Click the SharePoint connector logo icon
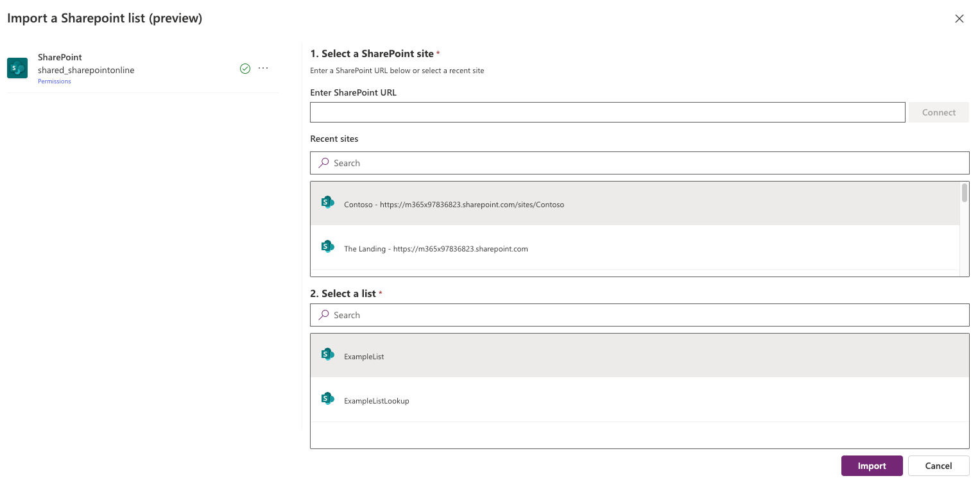Image resolution: width=980 pixels, height=485 pixels. tap(17, 68)
